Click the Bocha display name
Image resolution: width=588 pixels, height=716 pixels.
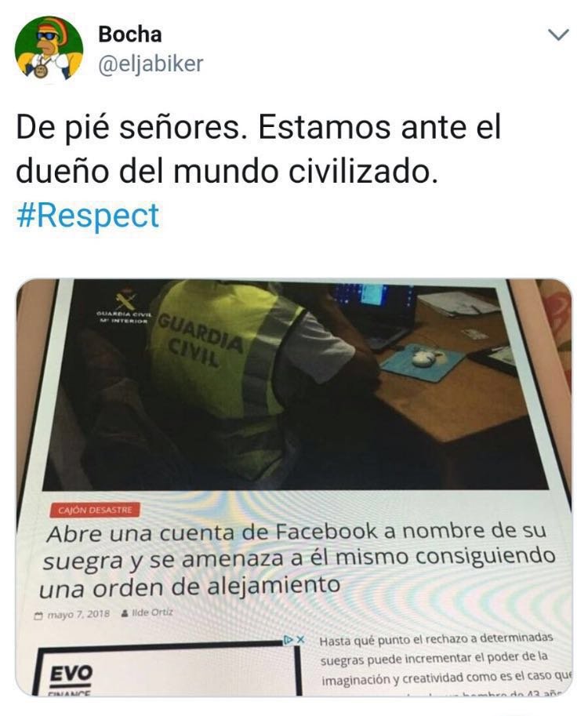pyautogui.click(x=129, y=34)
